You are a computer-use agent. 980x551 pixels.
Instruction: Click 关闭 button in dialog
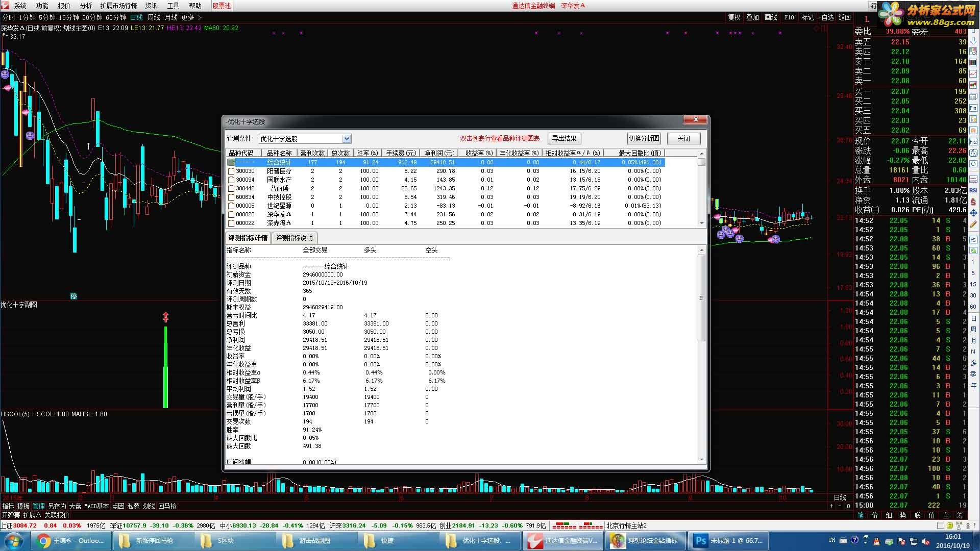click(x=683, y=138)
